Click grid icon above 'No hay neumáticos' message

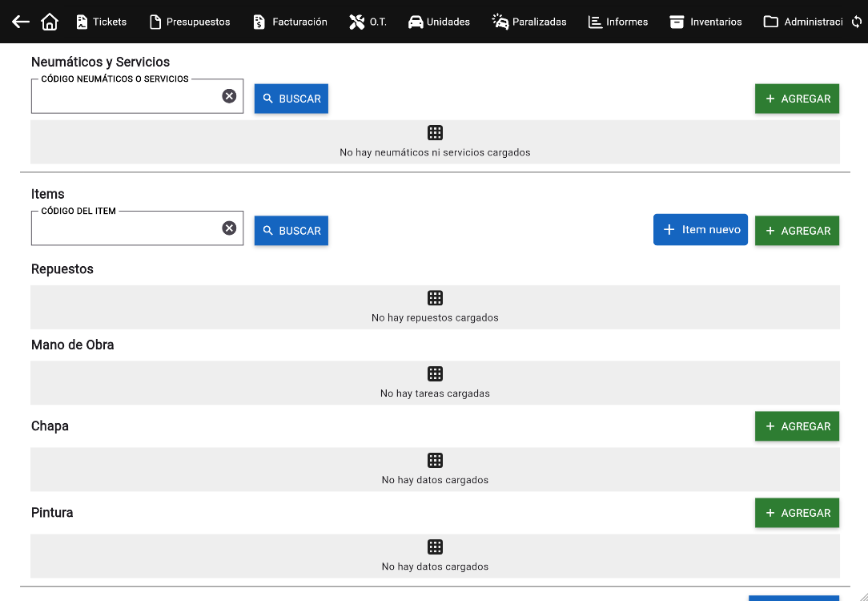pyautogui.click(x=435, y=132)
